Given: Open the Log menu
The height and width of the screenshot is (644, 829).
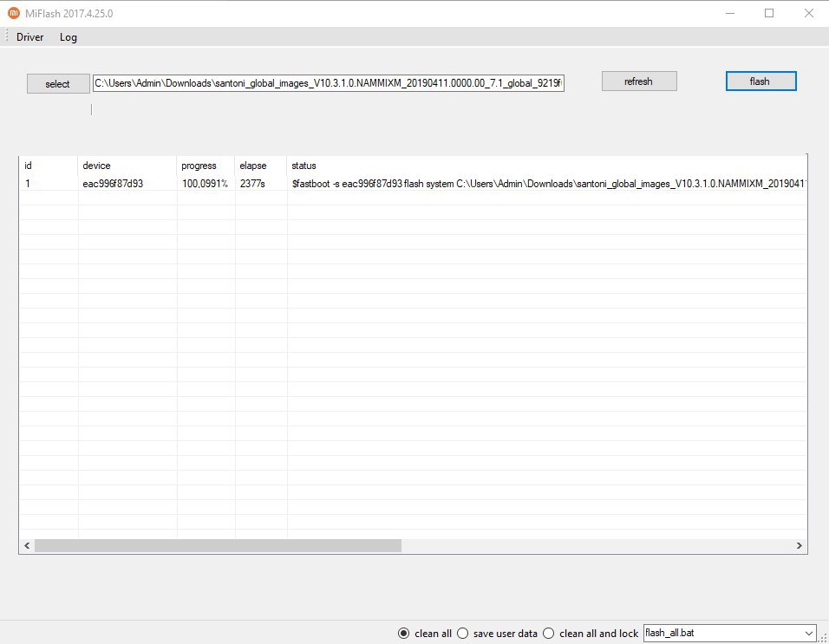Looking at the screenshot, I should click(x=69, y=37).
